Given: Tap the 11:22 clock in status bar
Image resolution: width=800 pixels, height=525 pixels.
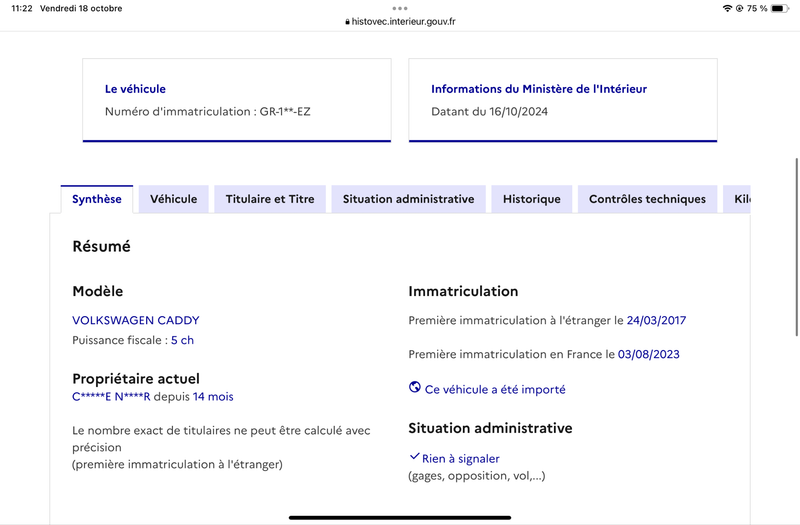Looking at the screenshot, I should click(22, 8).
